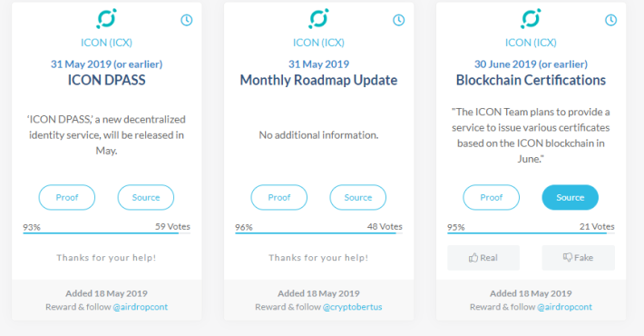
Task: Open Proof for Blockchain Certifications
Action: [492, 197]
